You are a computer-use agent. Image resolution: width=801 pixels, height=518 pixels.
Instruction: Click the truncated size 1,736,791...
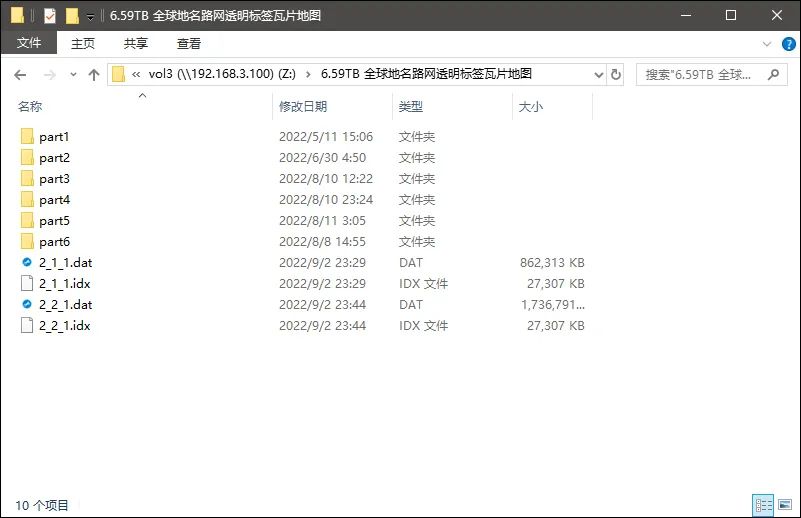[x=553, y=304]
